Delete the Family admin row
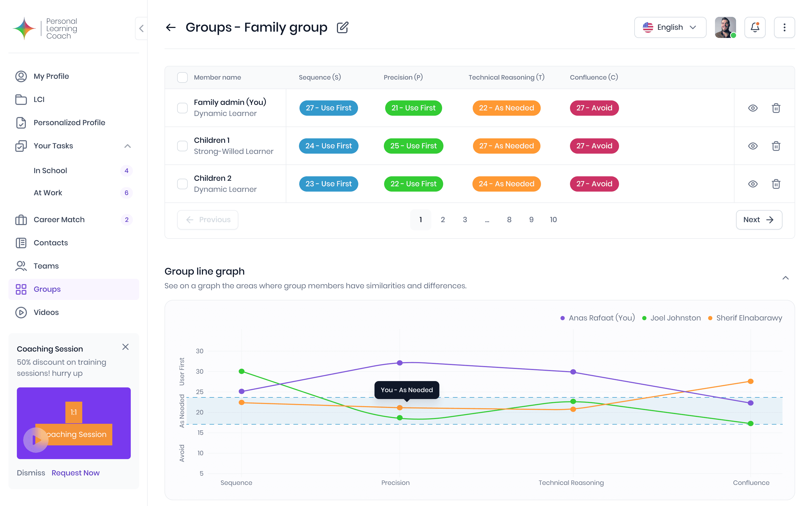 (776, 108)
